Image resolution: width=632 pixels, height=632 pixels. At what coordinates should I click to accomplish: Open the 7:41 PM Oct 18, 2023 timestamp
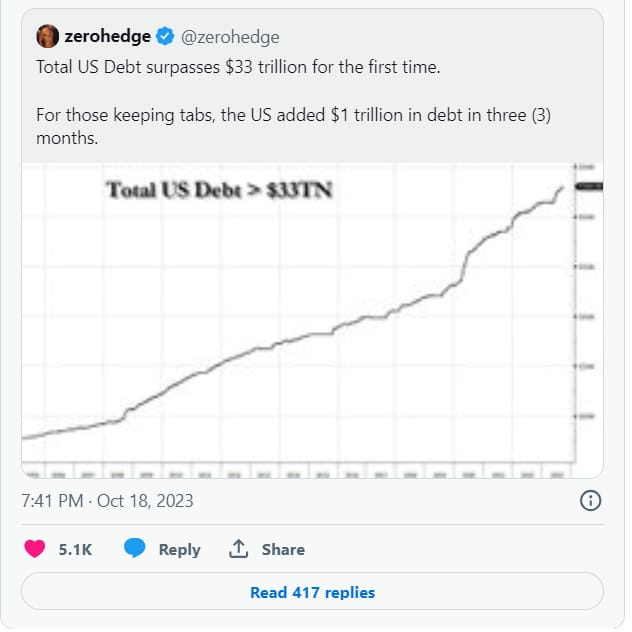coord(107,501)
